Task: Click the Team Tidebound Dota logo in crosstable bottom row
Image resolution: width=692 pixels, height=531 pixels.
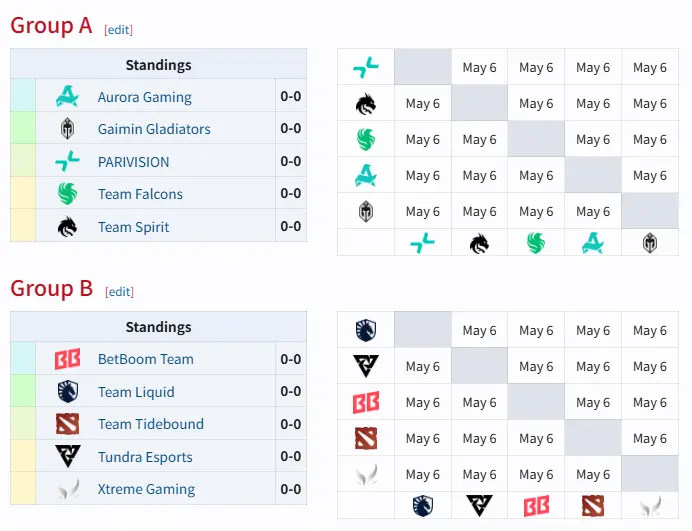Action: coord(593,506)
